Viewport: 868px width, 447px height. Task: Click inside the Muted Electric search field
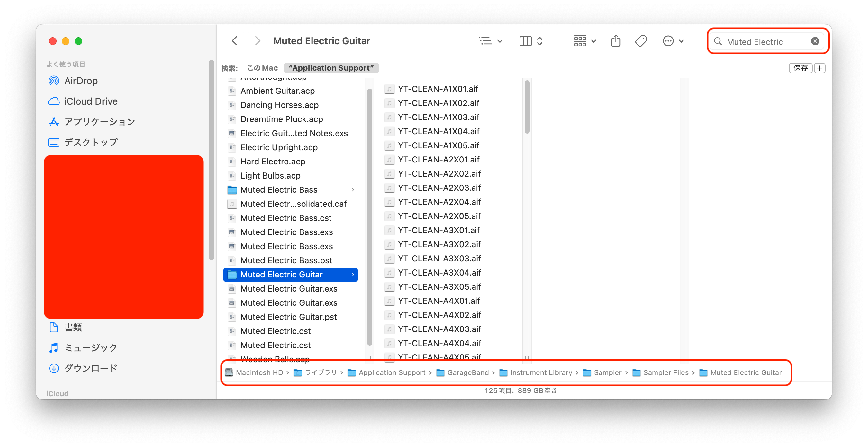(762, 42)
